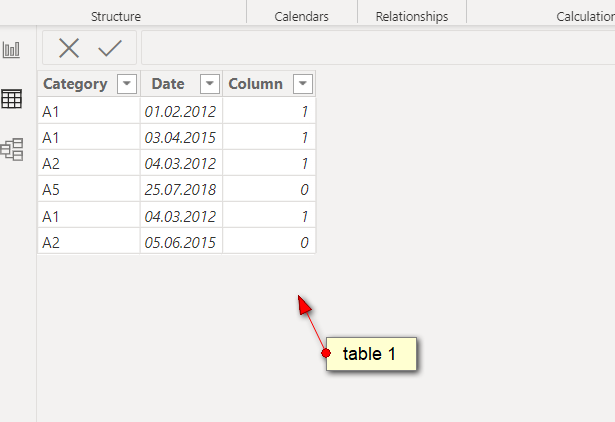Click the Calculations ribbon group label
The image size is (615, 422).
pyautogui.click(x=585, y=16)
